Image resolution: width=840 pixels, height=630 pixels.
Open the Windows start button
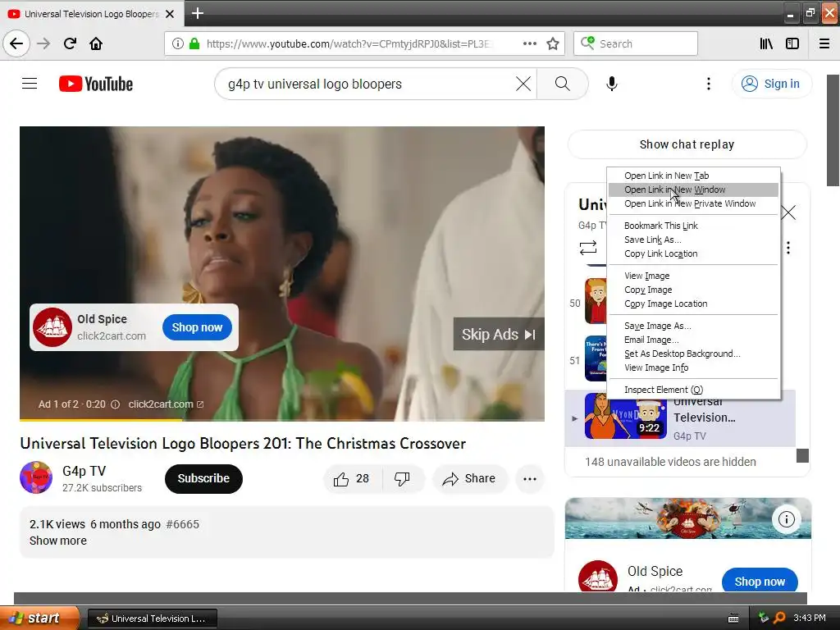[x=39, y=619]
